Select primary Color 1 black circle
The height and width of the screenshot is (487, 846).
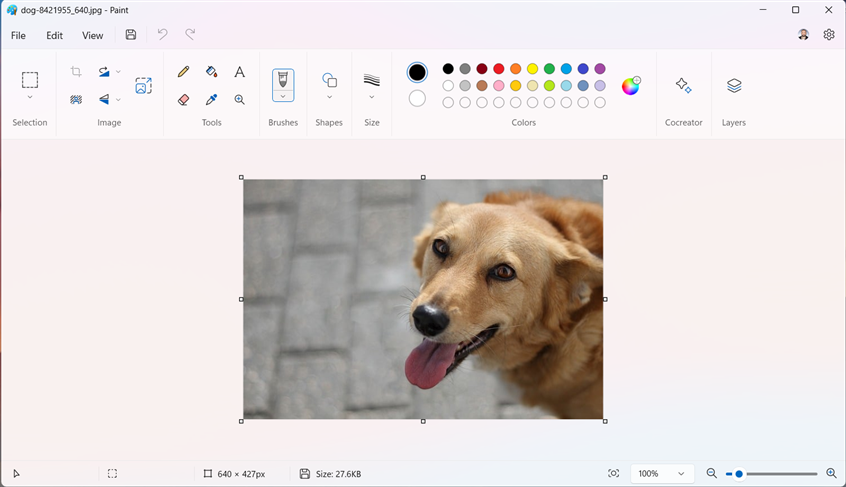pyautogui.click(x=417, y=72)
